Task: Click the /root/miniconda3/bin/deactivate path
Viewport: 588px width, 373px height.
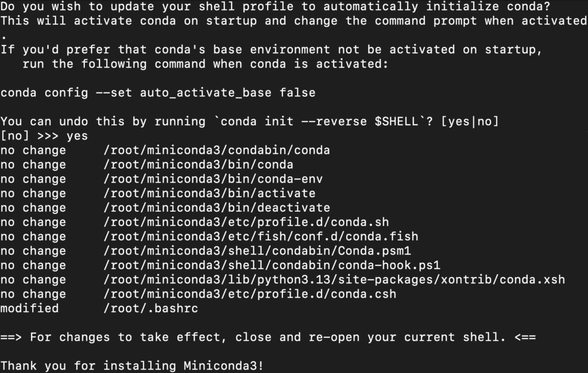Action: pyautogui.click(x=216, y=208)
